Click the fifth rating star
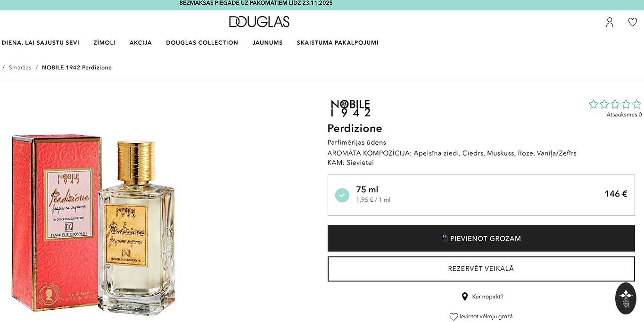This screenshot has height=322, width=644. pyautogui.click(x=636, y=104)
